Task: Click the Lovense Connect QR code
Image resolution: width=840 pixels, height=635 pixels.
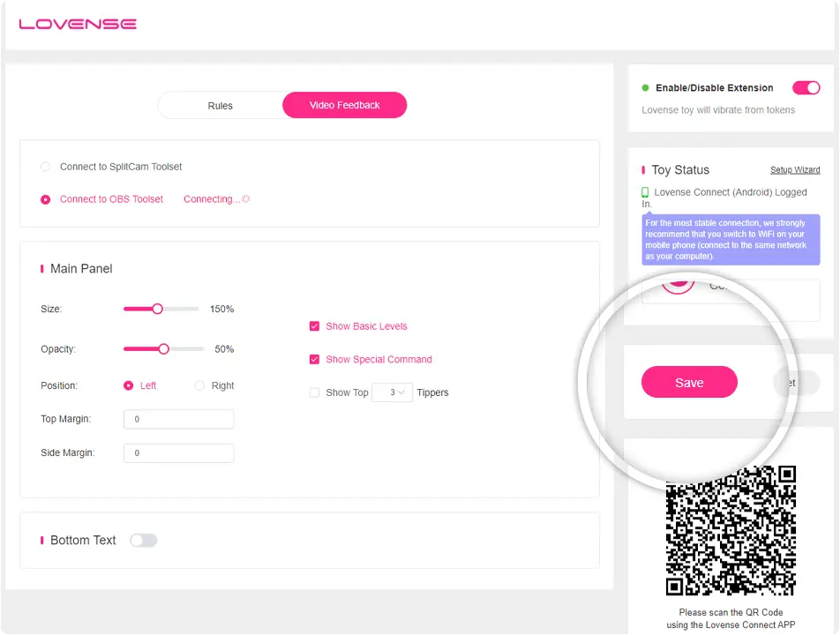Action: 731,531
